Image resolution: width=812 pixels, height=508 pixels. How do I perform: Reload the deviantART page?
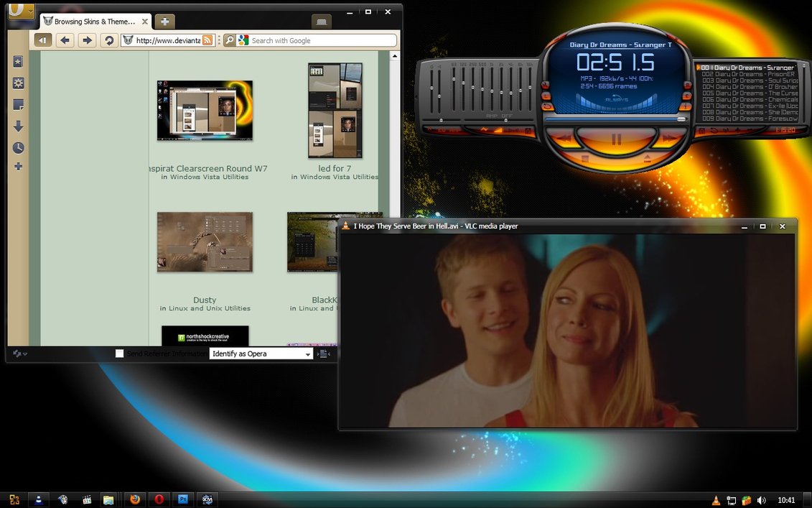108,40
